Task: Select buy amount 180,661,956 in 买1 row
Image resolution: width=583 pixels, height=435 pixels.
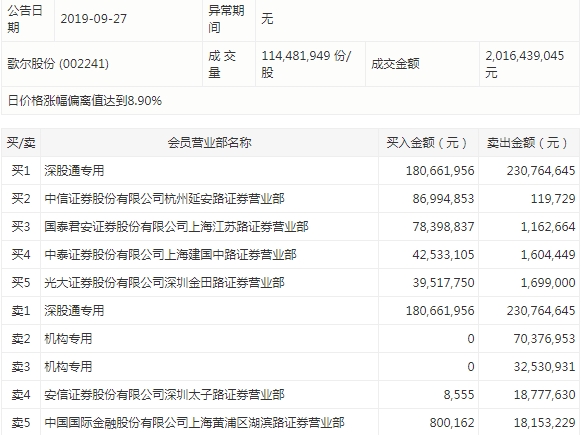Action: (440, 171)
